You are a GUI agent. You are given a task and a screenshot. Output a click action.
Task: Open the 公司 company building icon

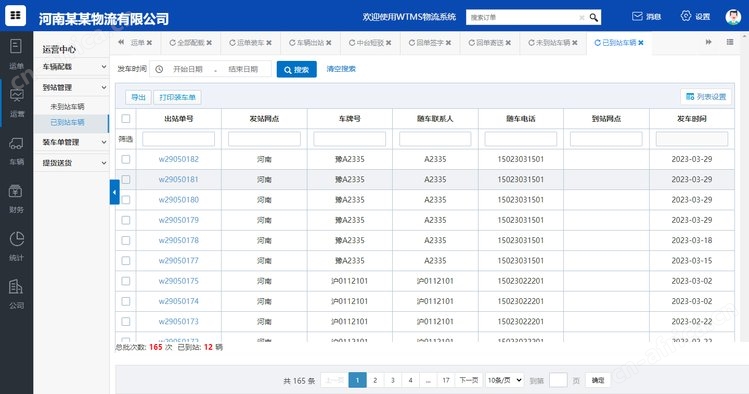click(16, 287)
